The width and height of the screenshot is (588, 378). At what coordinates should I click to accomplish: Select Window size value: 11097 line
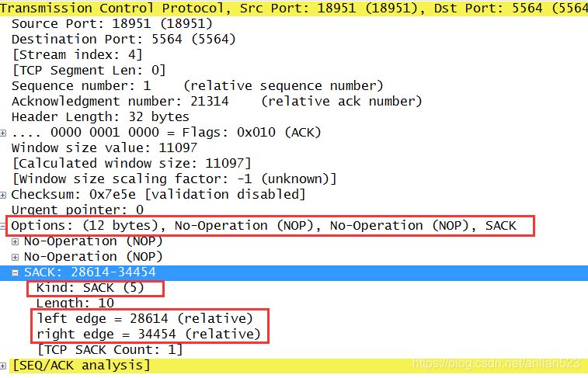point(104,148)
